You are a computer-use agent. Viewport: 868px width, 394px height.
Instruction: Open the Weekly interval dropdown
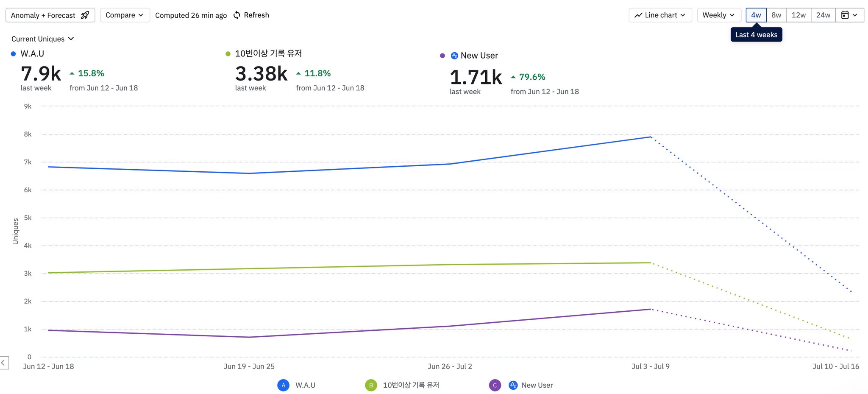pyautogui.click(x=719, y=15)
